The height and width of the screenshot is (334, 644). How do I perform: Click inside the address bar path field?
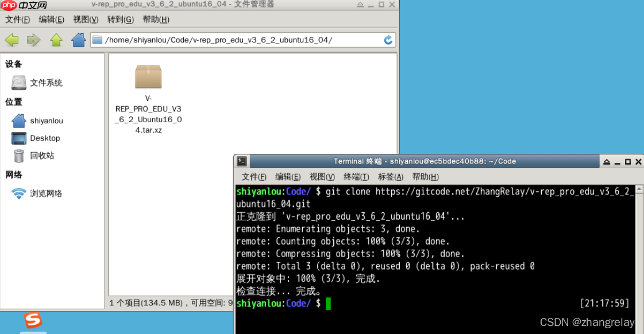(x=230, y=40)
